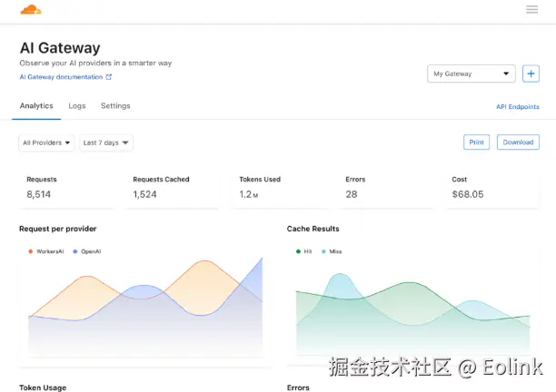
Task: Click the AI Gateway page title
Action: point(60,48)
